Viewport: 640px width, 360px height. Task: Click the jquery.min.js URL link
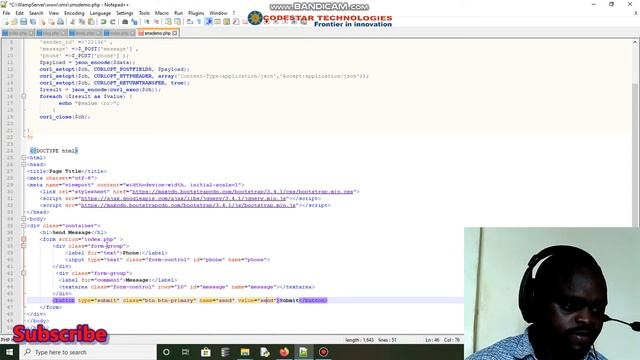(183, 198)
